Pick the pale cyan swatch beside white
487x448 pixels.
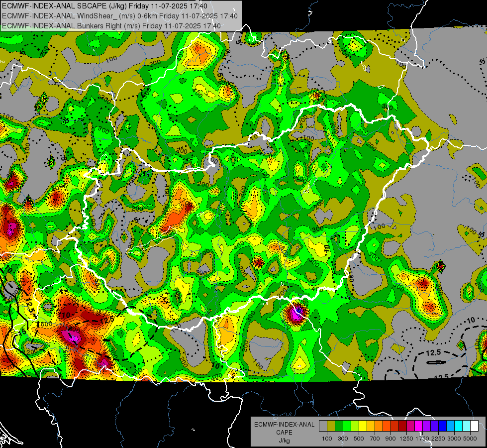467,426
